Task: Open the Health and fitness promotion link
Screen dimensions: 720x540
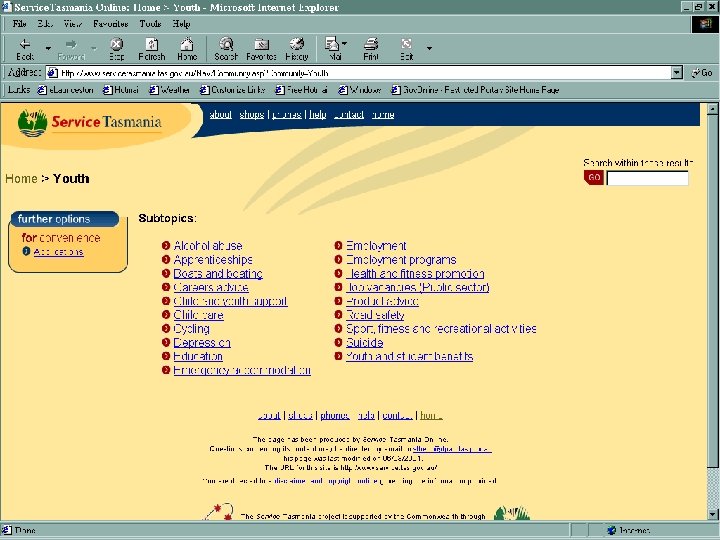Action: tap(415, 274)
